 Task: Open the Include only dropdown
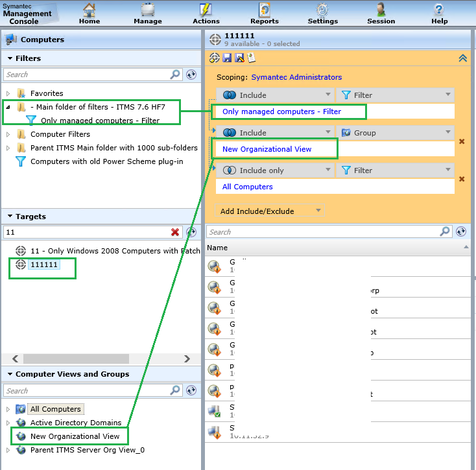275,170
